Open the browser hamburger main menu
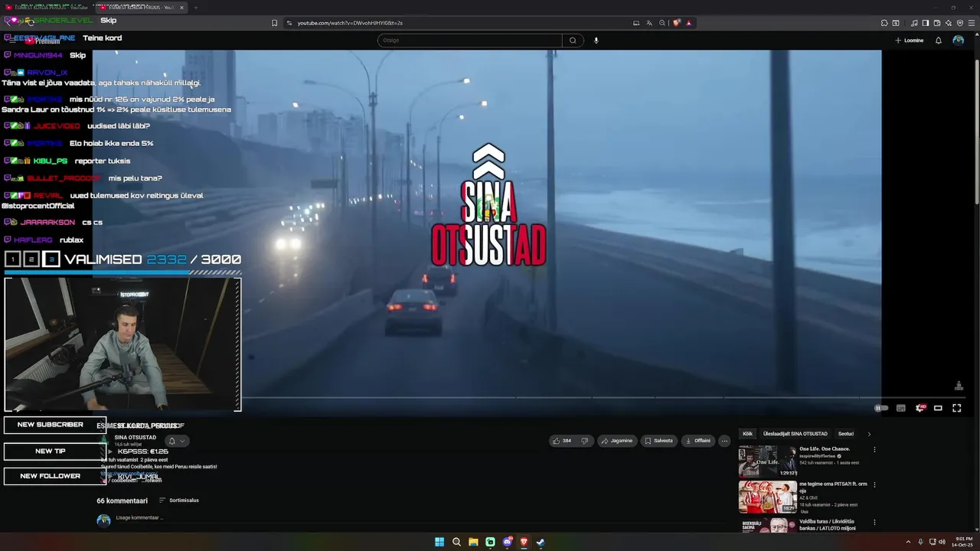This screenshot has width=980, height=551. point(971,23)
